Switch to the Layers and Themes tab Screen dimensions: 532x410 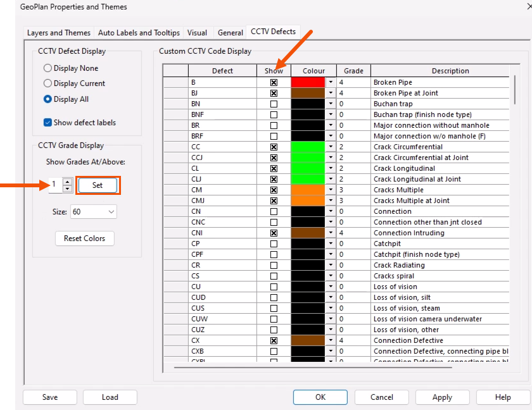pos(58,32)
